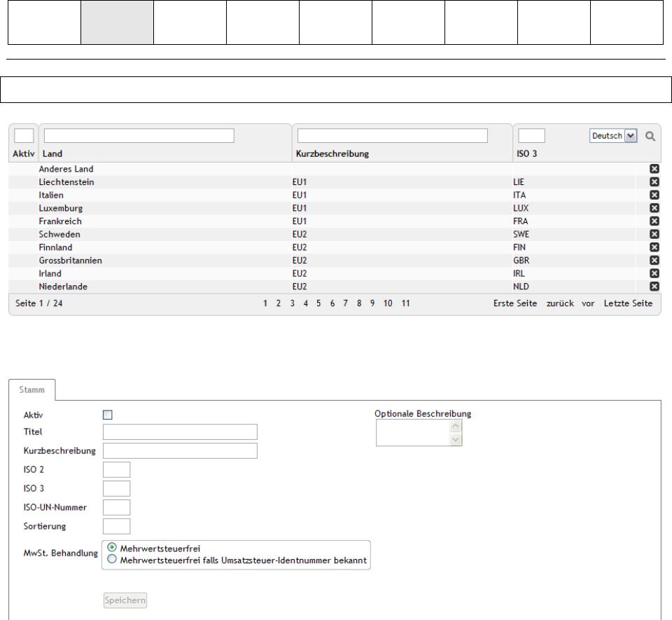Viewport: 672px width, 620px height.
Task: Tick the Aktiv checkbox in the Stamm form
Action: pyautogui.click(x=108, y=415)
